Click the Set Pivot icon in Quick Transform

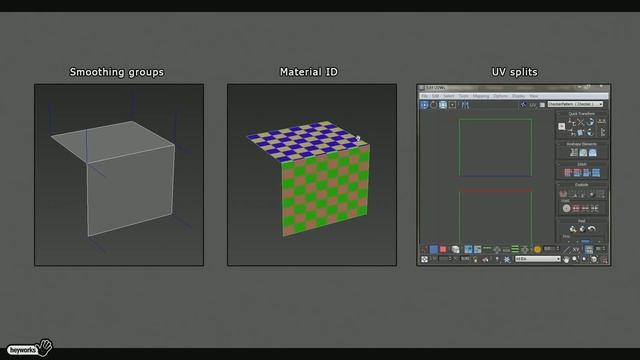pos(562,126)
